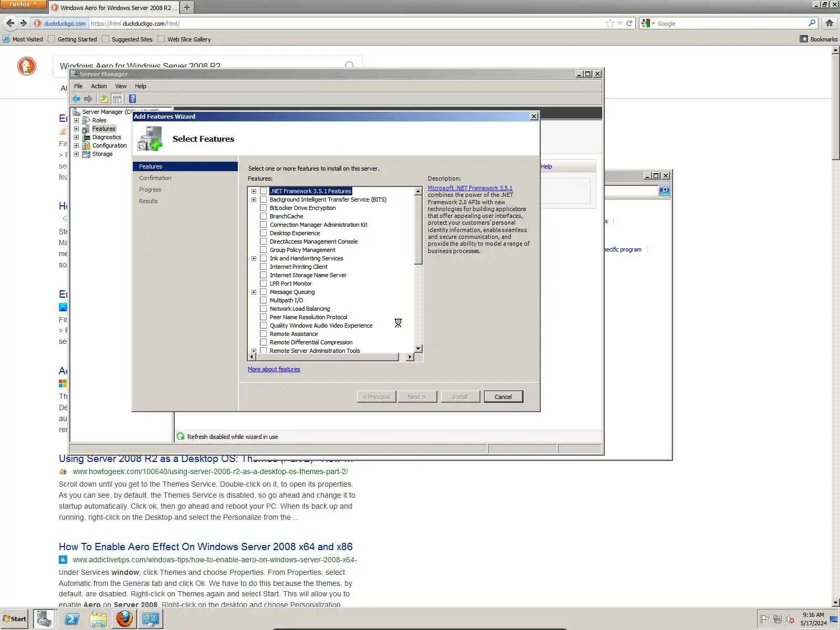Enable the Desktop Experience feature checkbox
The height and width of the screenshot is (630, 840).
[264, 233]
